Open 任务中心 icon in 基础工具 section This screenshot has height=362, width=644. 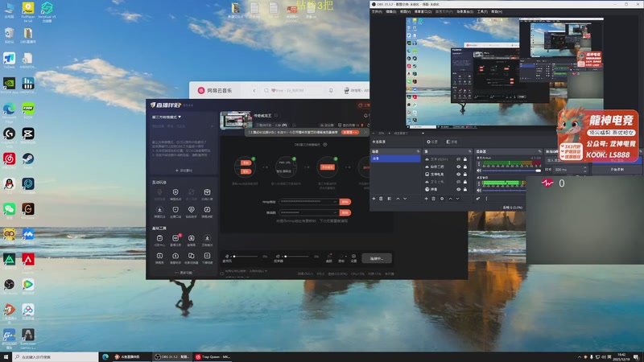tap(159, 239)
